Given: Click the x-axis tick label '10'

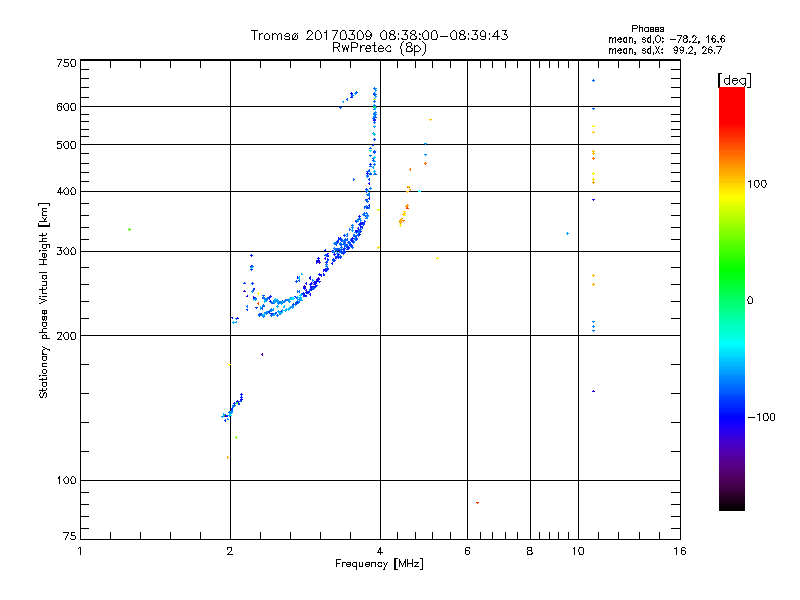Looking at the screenshot, I should tap(578, 551).
